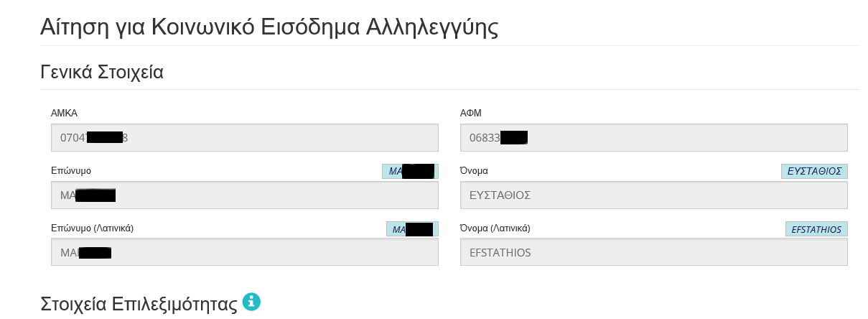Click the Επώνυμο field label
The width and height of the screenshot is (868, 319).
71,171
